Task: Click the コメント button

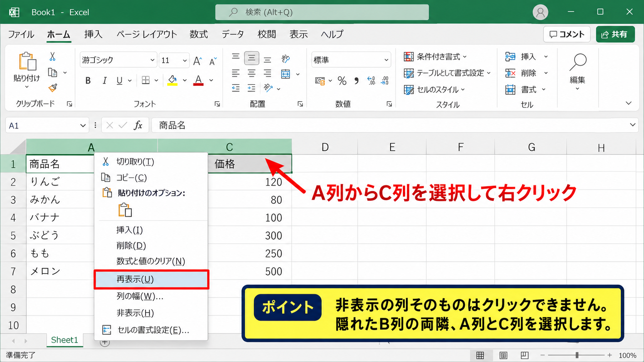Action: point(567,34)
